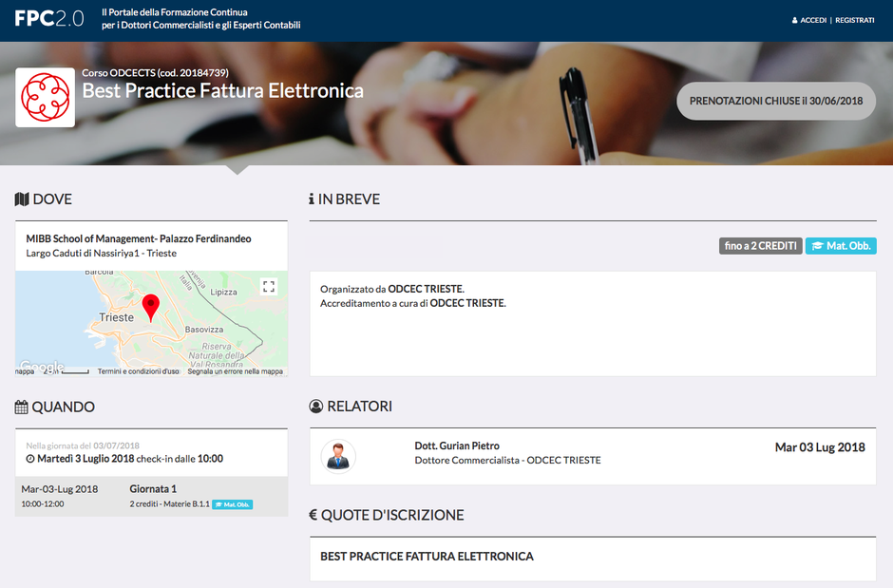This screenshot has height=588, width=893.
Task: Click the Google logo on the map
Action: tap(42, 366)
